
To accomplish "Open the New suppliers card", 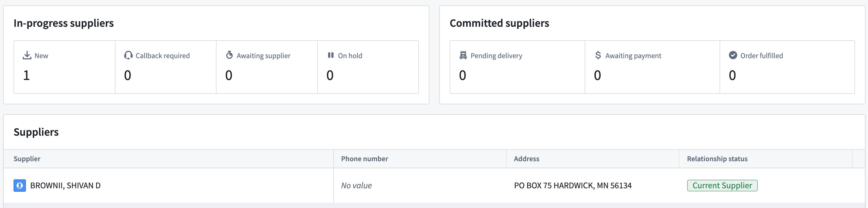I will 64,67.
